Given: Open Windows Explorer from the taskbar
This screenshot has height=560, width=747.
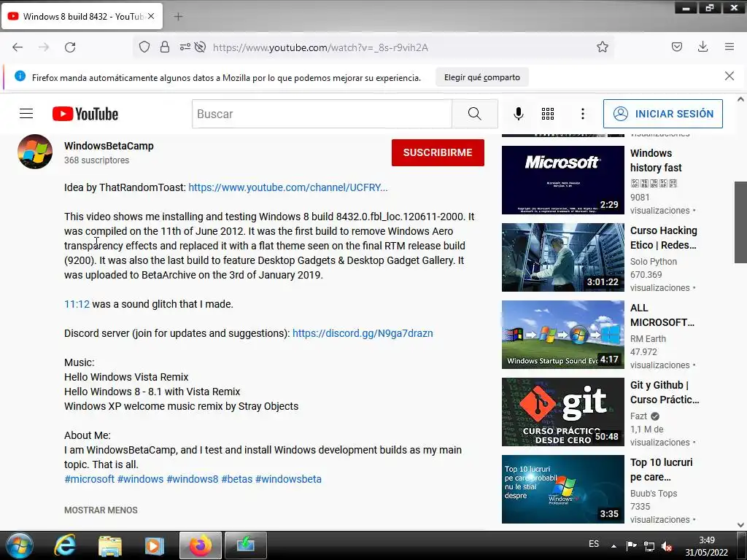Looking at the screenshot, I should coord(110,545).
